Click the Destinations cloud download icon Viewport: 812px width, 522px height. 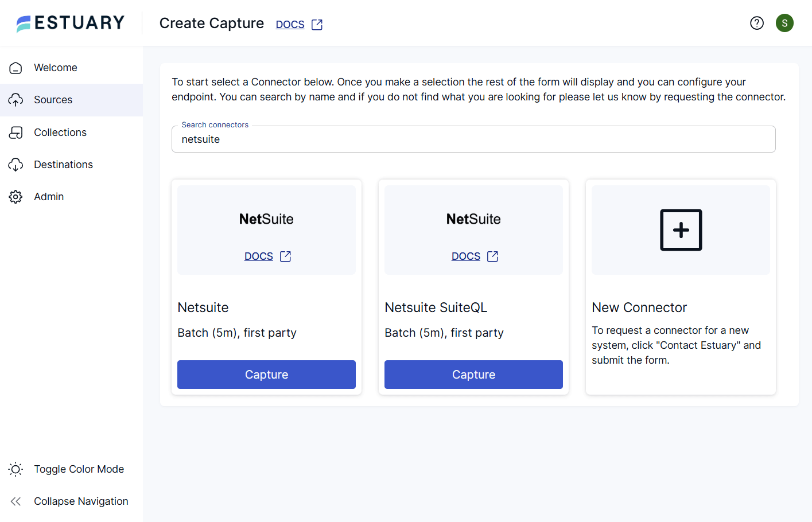click(x=15, y=165)
